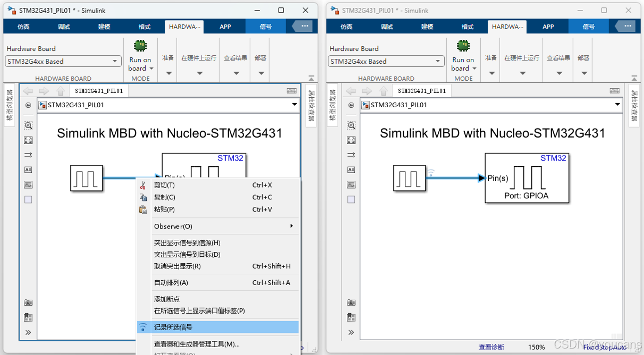Click zoom magnifier icon in left window palette
Image resolution: width=644 pixels, height=355 pixels.
(x=28, y=126)
